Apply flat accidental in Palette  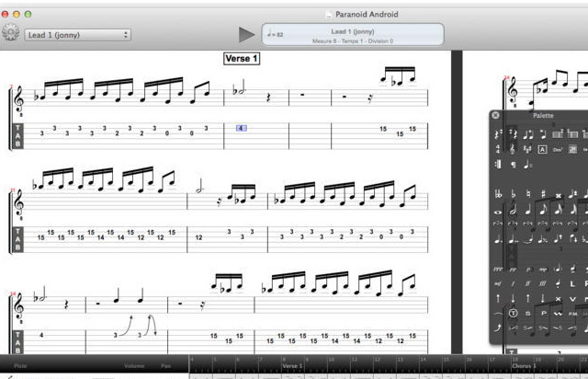click(513, 195)
